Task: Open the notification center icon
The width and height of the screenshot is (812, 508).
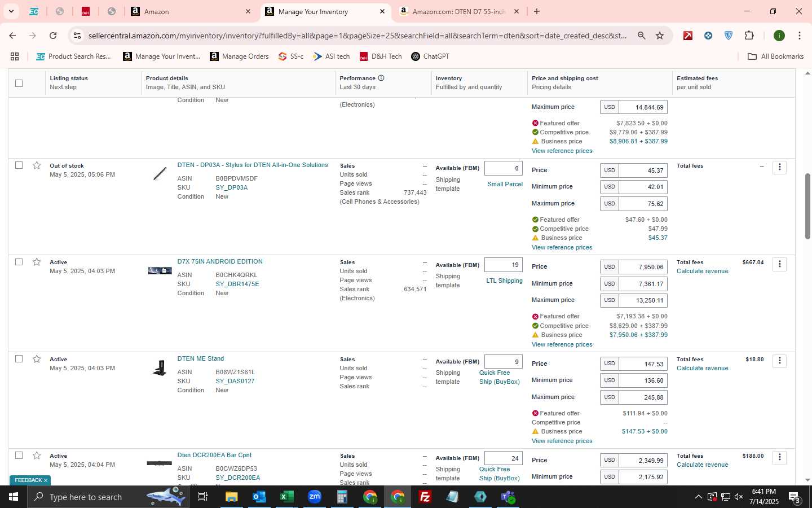Action: pyautogui.click(x=795, y=497)
